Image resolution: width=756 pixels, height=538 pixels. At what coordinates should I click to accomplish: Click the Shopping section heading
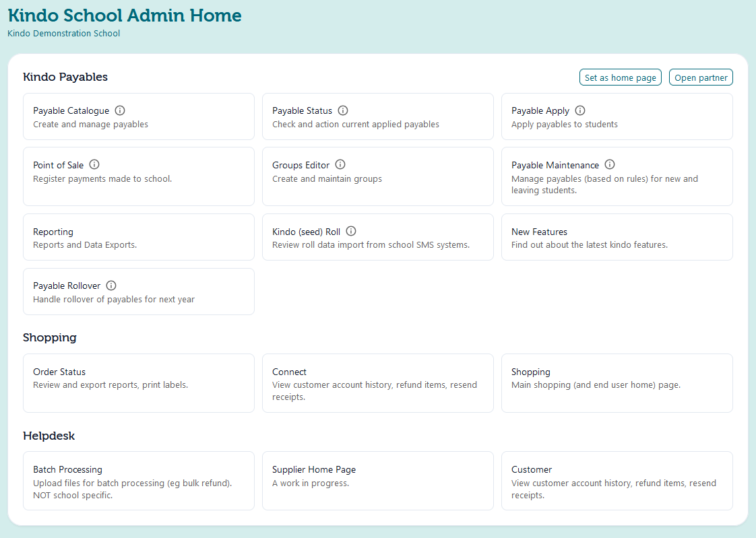(50, 337)
